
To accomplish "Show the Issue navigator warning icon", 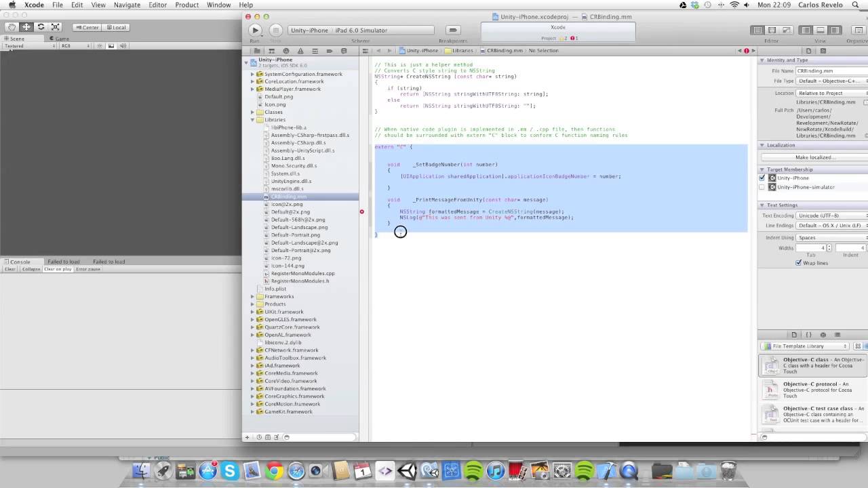I will [300, 51].
